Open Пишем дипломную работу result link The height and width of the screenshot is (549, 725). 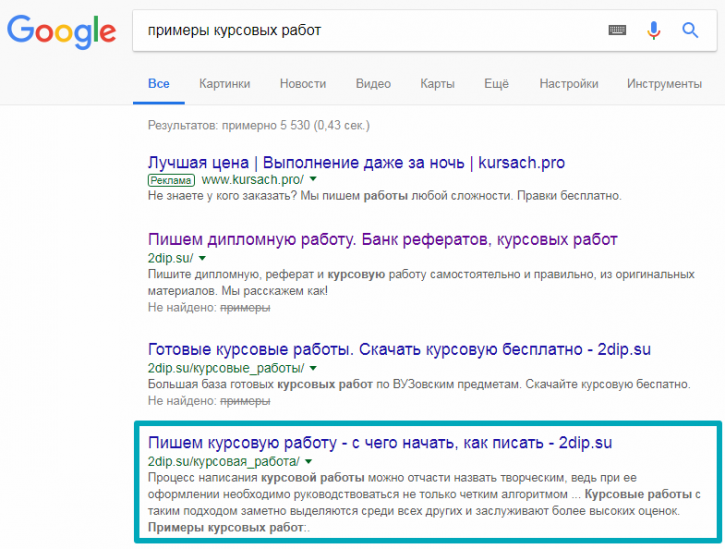(x=382, y=240)
